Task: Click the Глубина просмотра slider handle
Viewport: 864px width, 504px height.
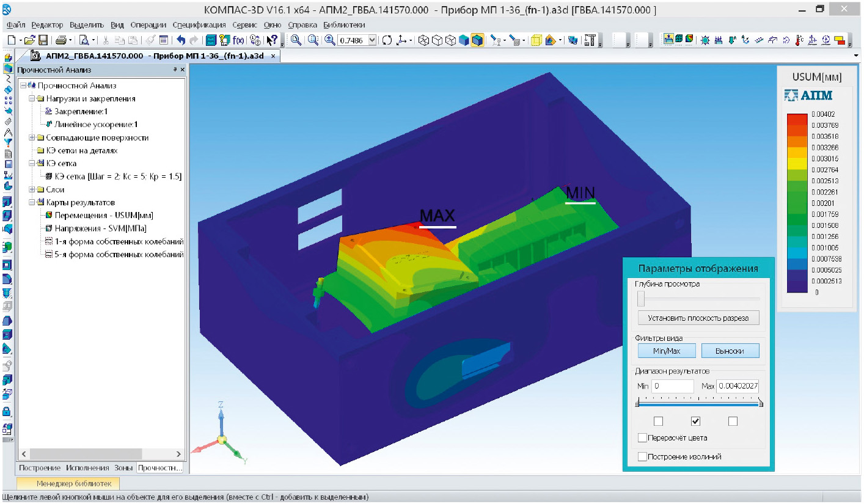Action: 641,299
